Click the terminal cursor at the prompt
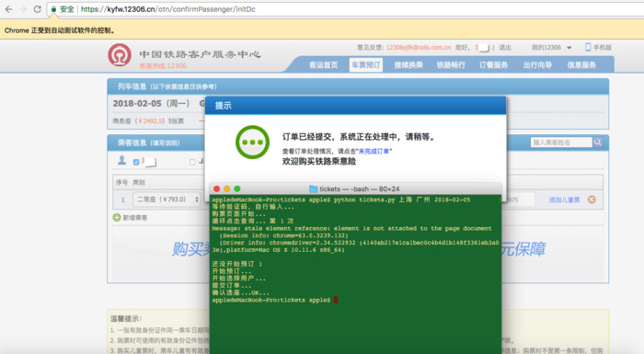The height and width of the screenshot is (354, 644). (x=336, y=300)
